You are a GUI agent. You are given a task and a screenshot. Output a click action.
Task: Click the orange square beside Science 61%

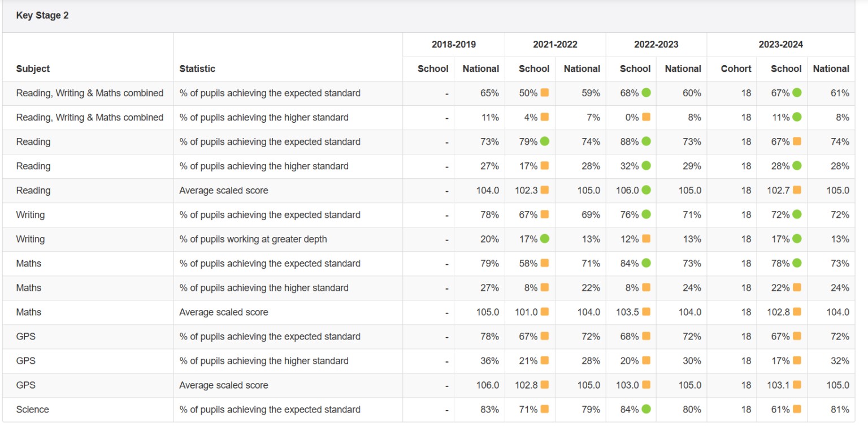(797, 409)
